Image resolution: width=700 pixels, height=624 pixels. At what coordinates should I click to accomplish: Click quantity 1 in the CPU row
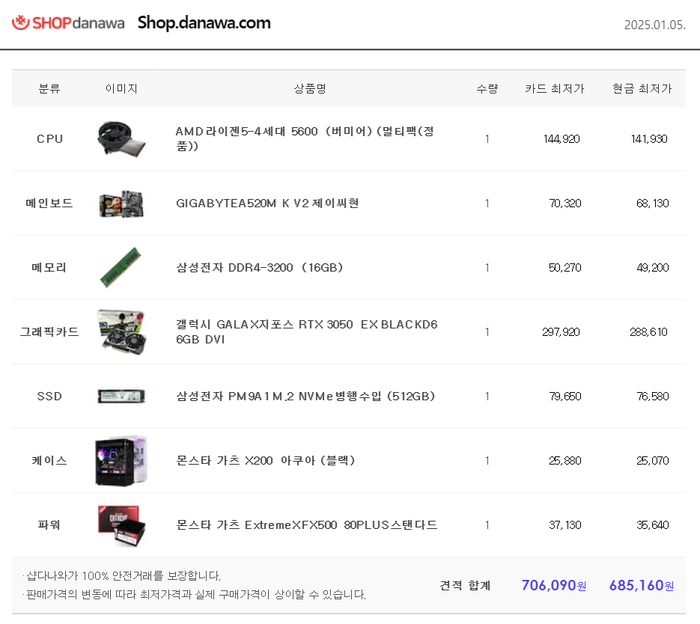(x=487, y=139)
